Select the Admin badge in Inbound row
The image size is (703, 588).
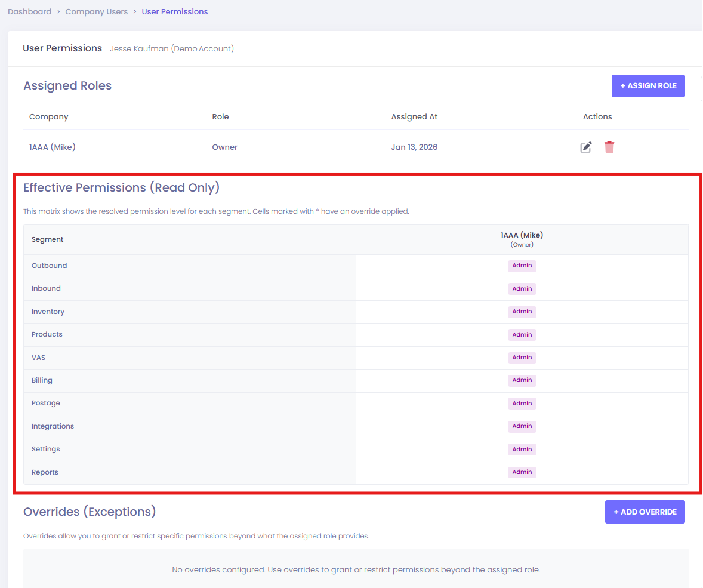(x=522, y=289)
